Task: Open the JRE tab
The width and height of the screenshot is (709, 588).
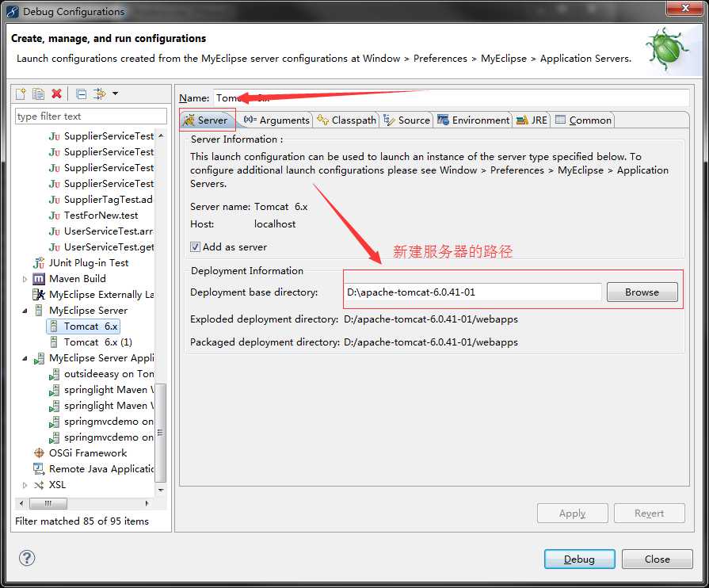Action: point(532,120)
